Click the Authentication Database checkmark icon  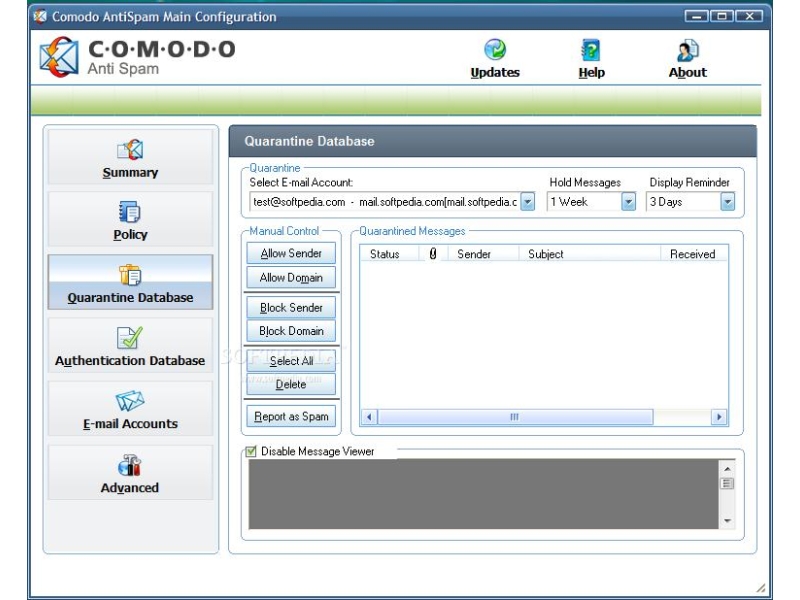(x=130, y=338)
